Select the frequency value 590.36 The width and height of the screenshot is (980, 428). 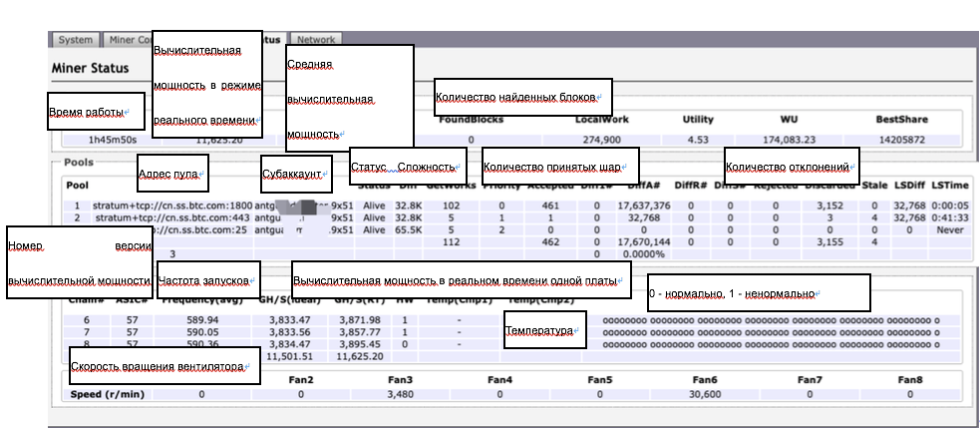pos(202,345)
